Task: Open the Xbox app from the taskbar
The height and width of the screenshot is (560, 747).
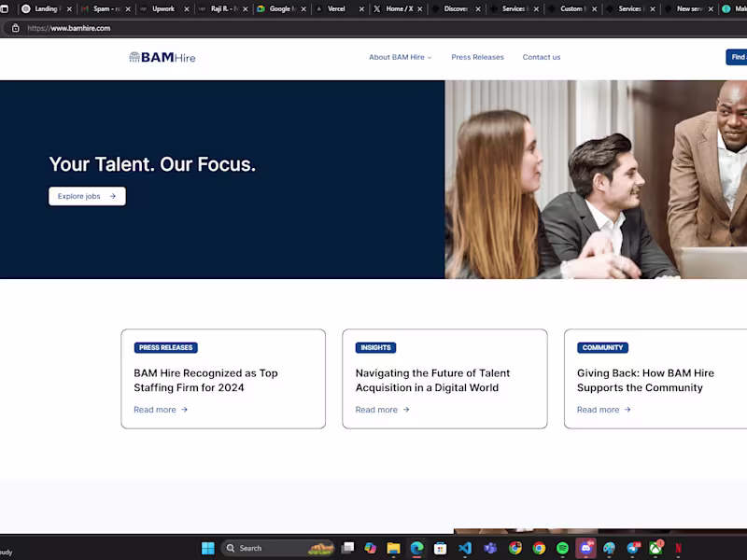Action: pyautogui.click(x=655, y=548)
